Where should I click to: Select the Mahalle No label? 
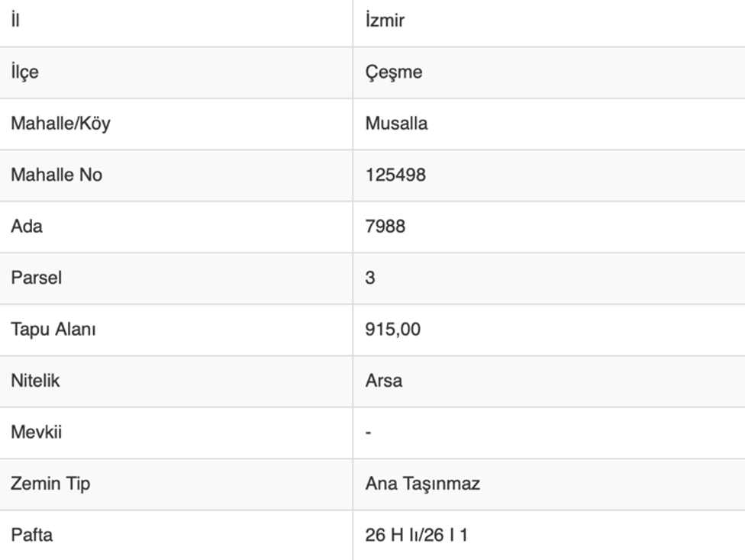(56, 175)
